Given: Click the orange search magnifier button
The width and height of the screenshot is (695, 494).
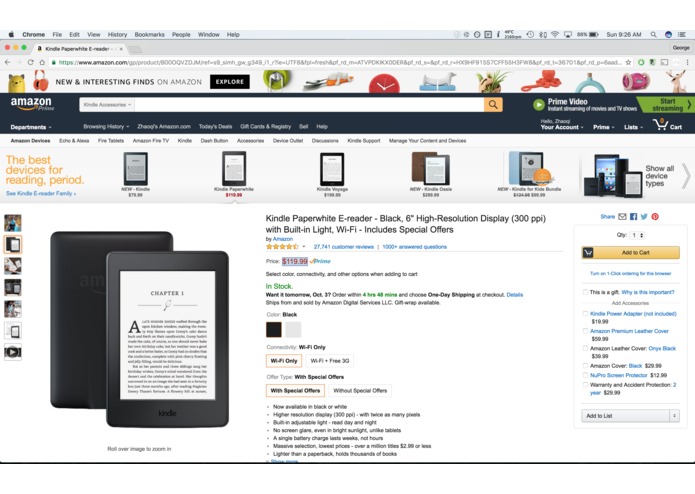Looking at the screenshot, I should click(493, 105).
